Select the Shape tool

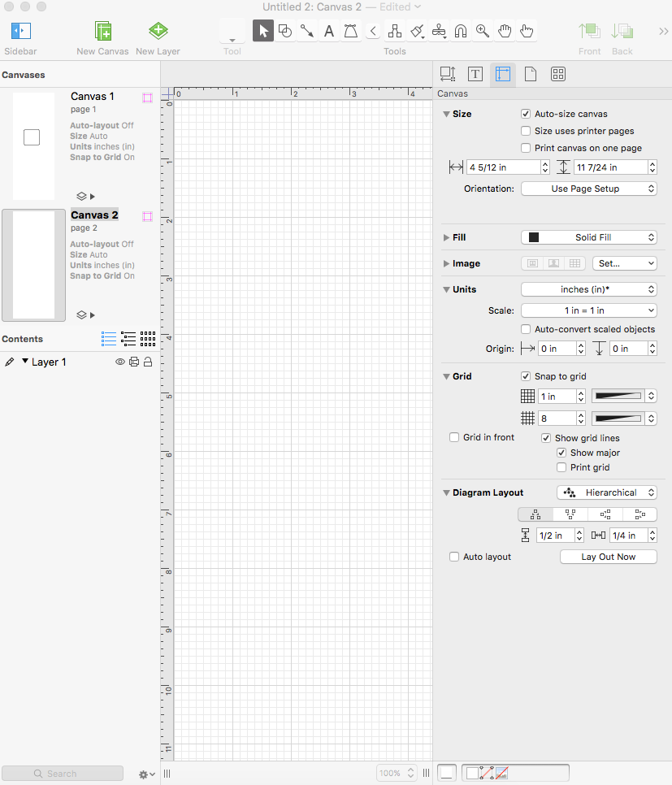pyautogui.click(x=285, y=31)
